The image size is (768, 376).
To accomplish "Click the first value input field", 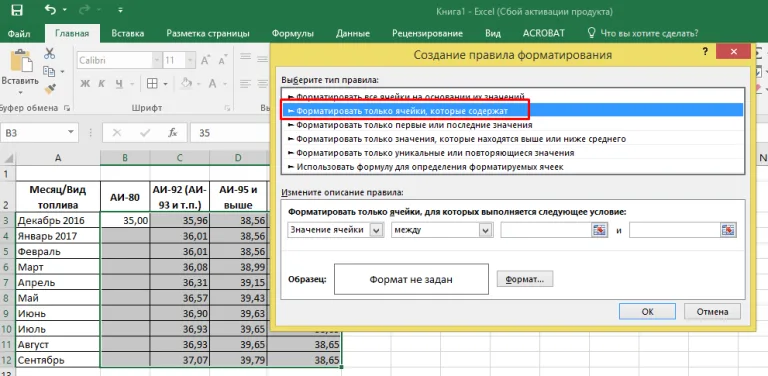I will [x=546, y=230].
